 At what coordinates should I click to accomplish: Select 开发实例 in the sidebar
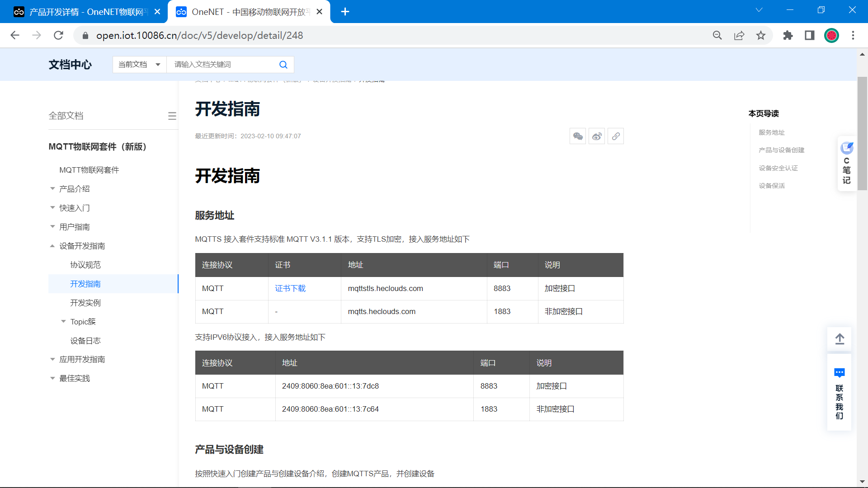click(85, 303)
